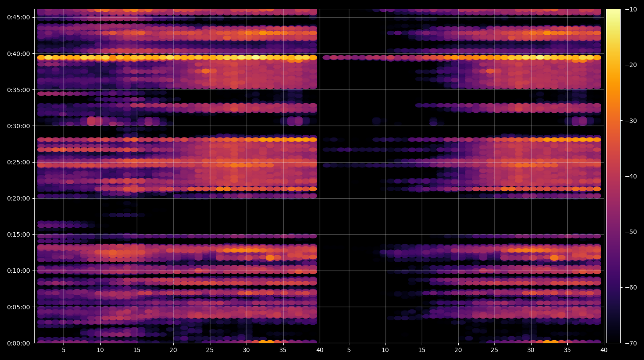
Task: Click the 0:00:00 time axis label
Action: pos(19,343)
